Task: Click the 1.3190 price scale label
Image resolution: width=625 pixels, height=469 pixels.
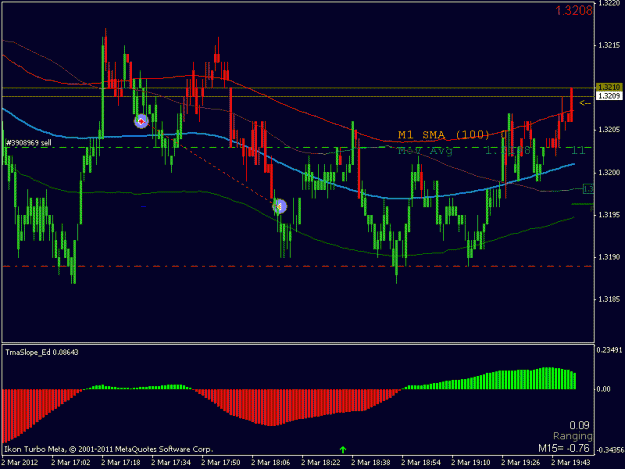Action: [x=609, y=257]
